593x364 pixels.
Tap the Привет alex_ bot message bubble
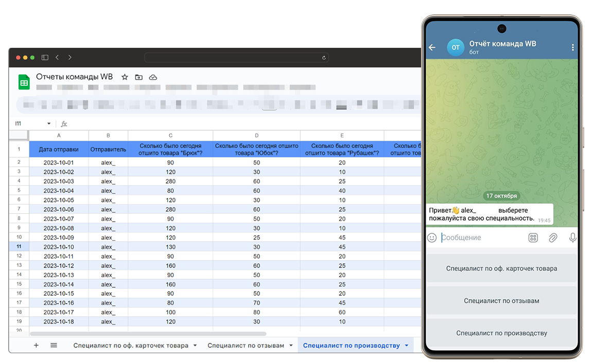tap(490, 214)
